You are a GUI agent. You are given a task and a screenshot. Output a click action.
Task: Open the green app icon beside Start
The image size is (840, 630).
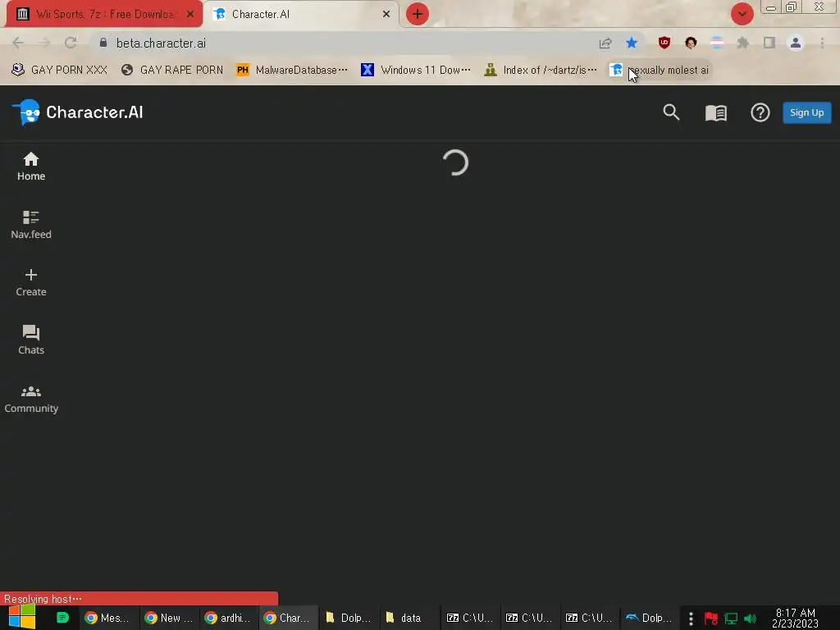coord(62,618)
